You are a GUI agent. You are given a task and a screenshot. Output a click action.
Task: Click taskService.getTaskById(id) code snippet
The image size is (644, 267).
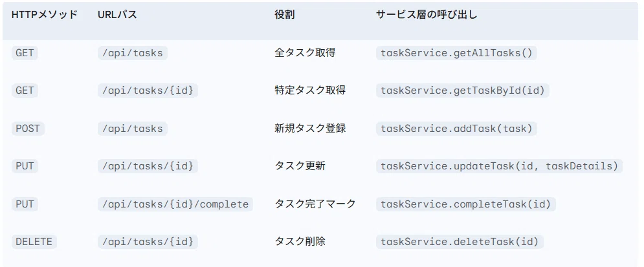pyautogui.click(x=463, y=91)
